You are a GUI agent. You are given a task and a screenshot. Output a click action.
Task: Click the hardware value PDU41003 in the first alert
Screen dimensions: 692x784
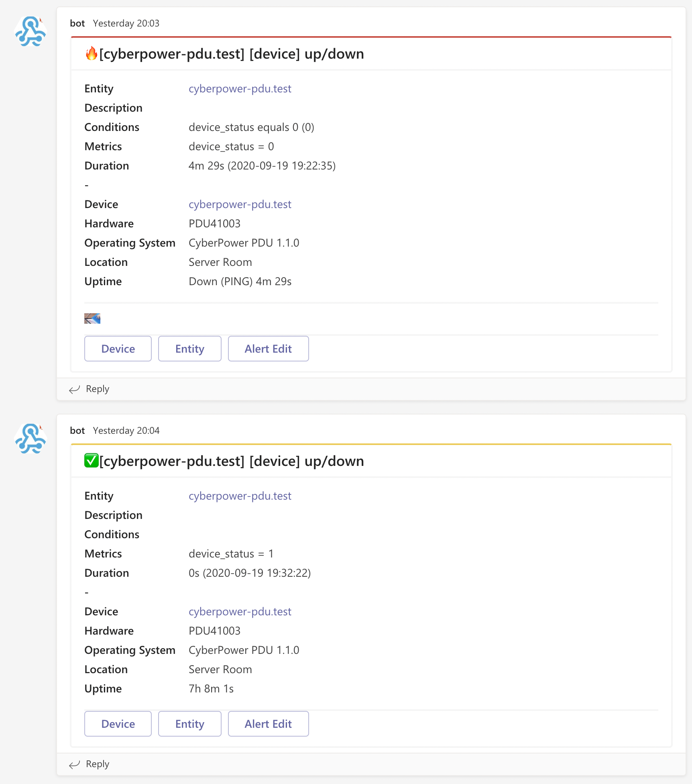coord(214,224)
